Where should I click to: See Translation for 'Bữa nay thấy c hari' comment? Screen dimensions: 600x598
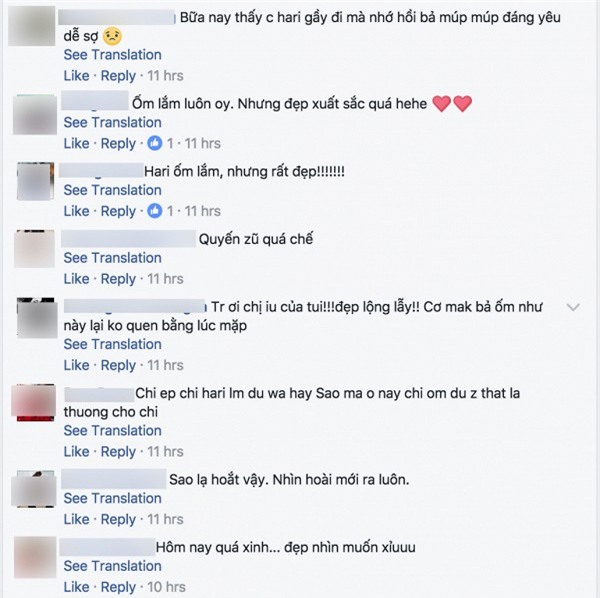112,55
